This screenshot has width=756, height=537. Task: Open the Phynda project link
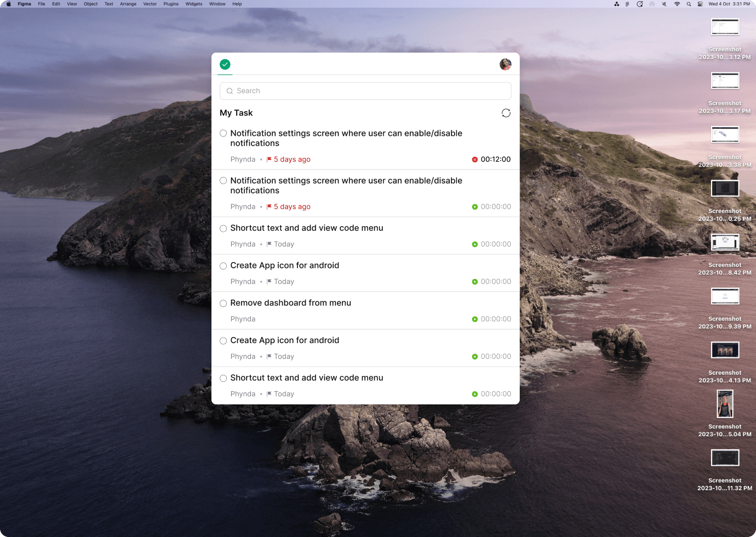[243, 159]
